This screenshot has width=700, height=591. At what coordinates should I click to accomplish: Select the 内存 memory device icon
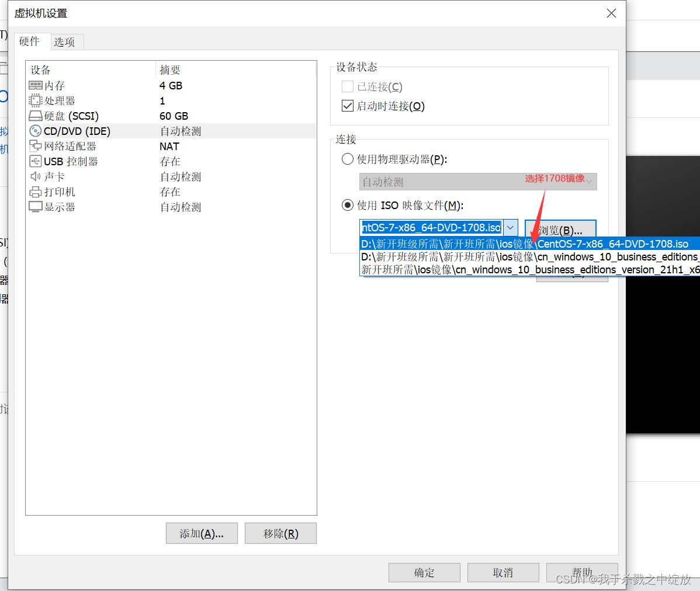tap(36, 86)
